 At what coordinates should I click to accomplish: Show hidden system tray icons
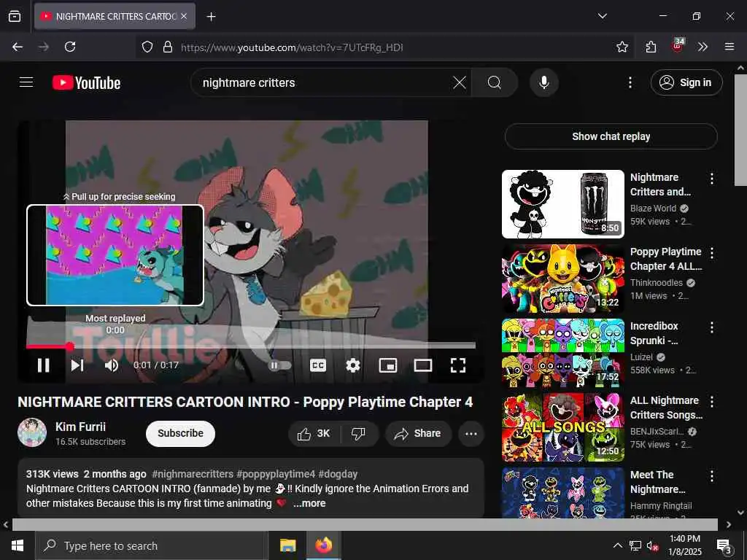[x=617, y=545]
